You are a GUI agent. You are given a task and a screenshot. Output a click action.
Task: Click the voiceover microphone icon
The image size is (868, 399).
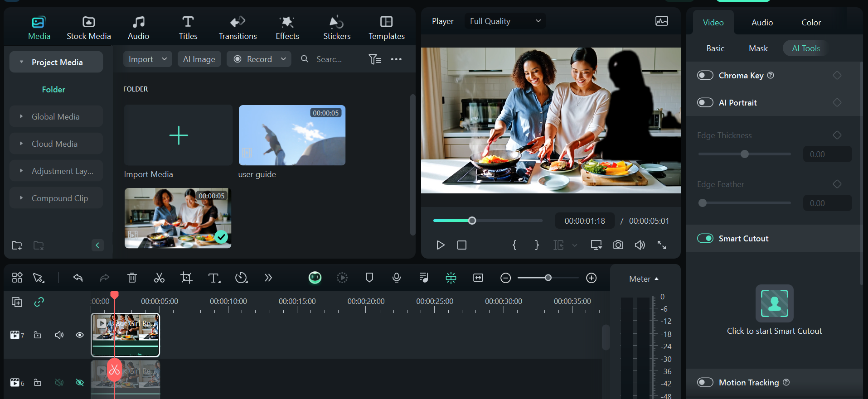(x=397, y=278)
